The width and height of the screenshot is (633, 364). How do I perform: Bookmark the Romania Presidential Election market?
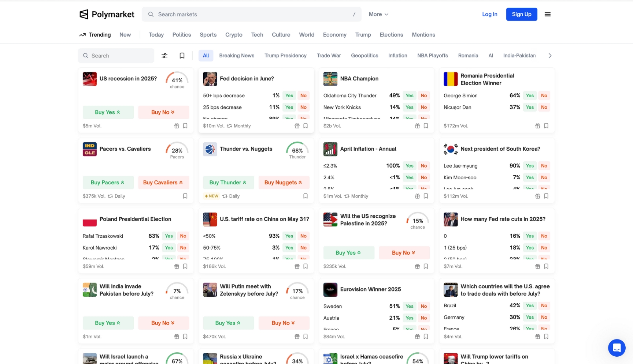coord(546,126)
